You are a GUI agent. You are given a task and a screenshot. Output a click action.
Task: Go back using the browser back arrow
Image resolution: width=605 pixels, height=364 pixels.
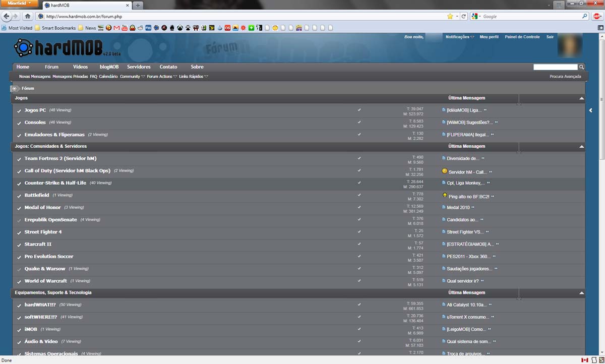pos(7,16)
